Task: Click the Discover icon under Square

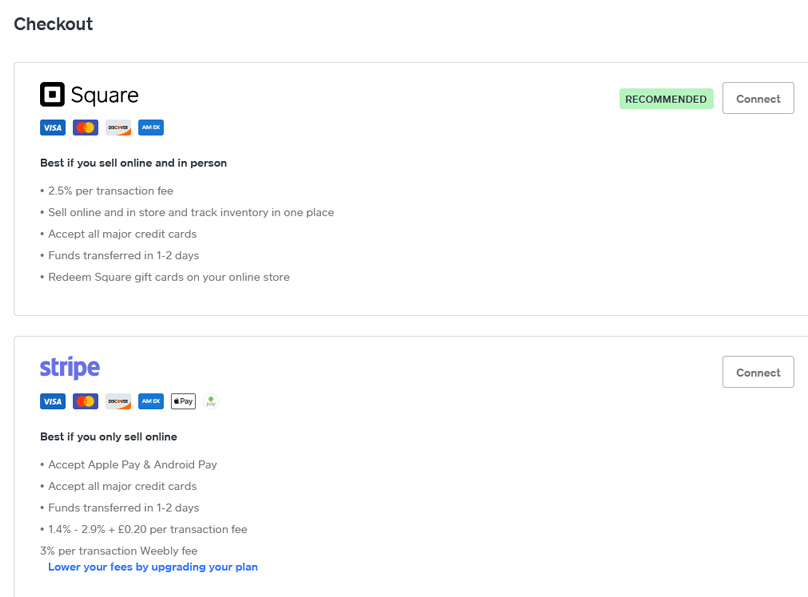Action: point(118,128)
